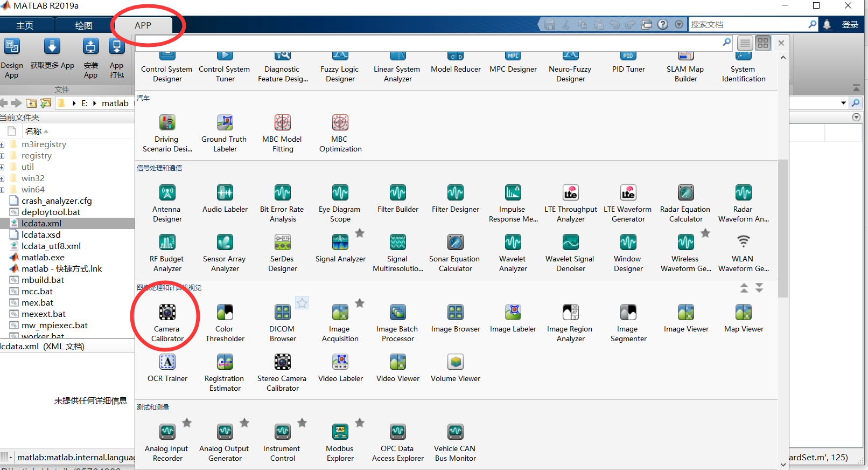
Task: Open the Video Labeler app
Action: tap(340, 369)
